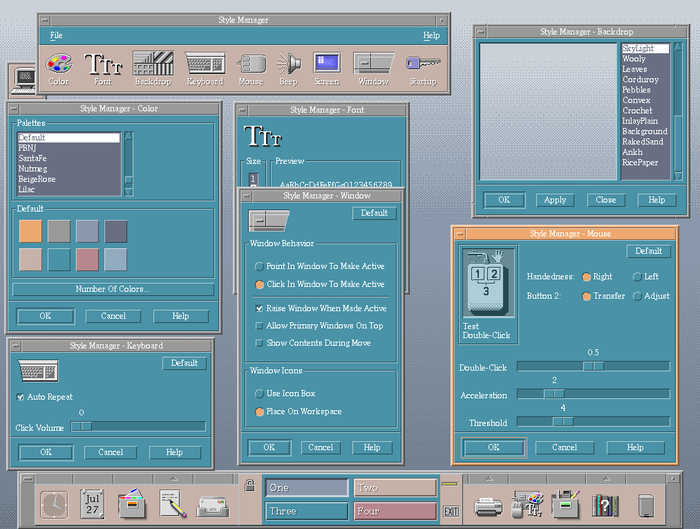Screen dimensions: 700x529
Task: Choose Left handedness radio button
Action: pos(637,277)
